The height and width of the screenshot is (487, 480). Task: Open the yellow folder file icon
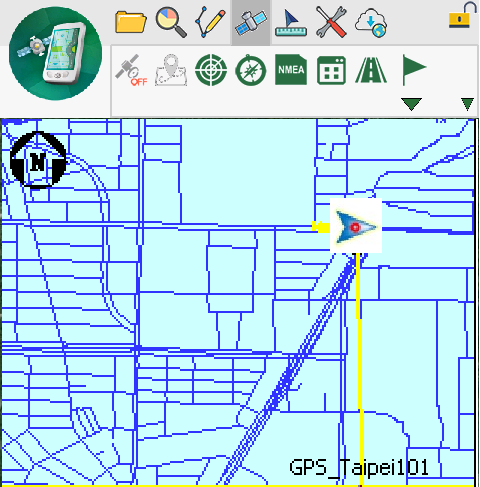131,22
